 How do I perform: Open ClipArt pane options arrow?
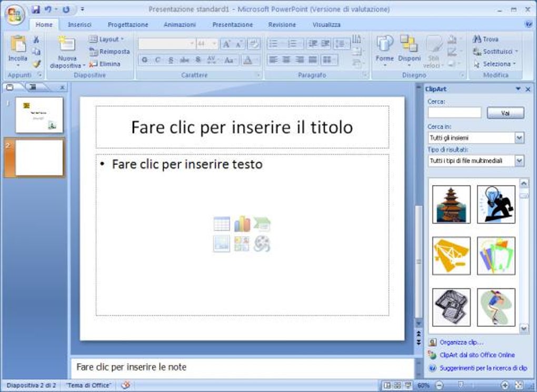(x=518, y=89)
